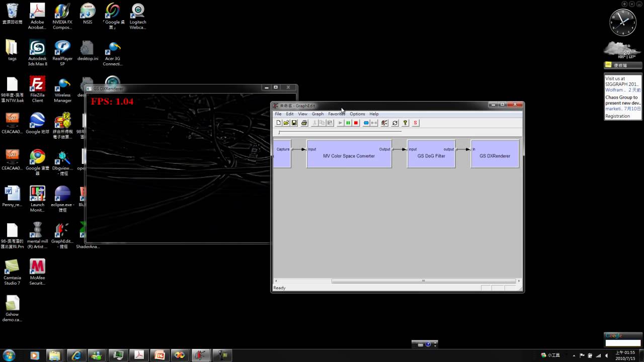Click Internet Explorer on the taskbar
Image resolution: width=644 pixels, height=362 pixels.
click(76, 355)
